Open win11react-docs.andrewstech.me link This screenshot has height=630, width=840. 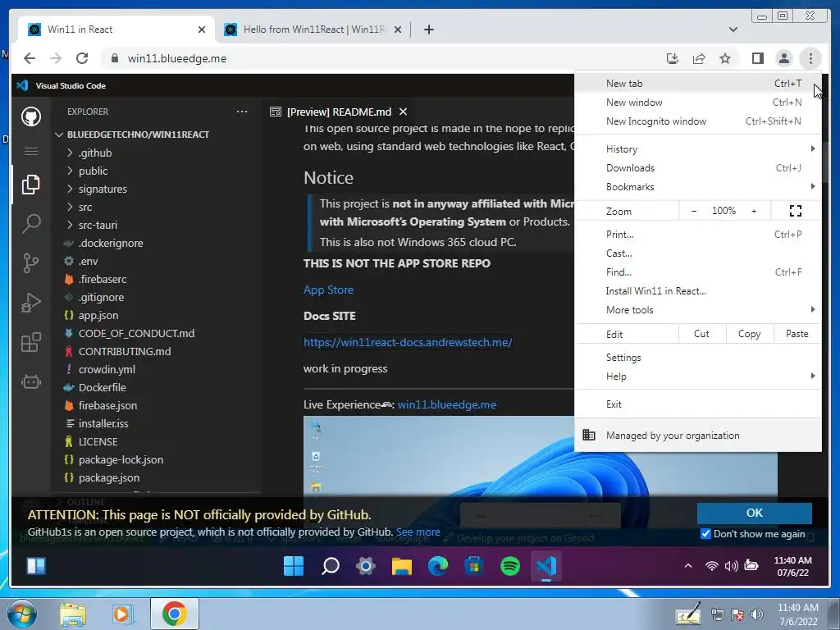(408, 342)
